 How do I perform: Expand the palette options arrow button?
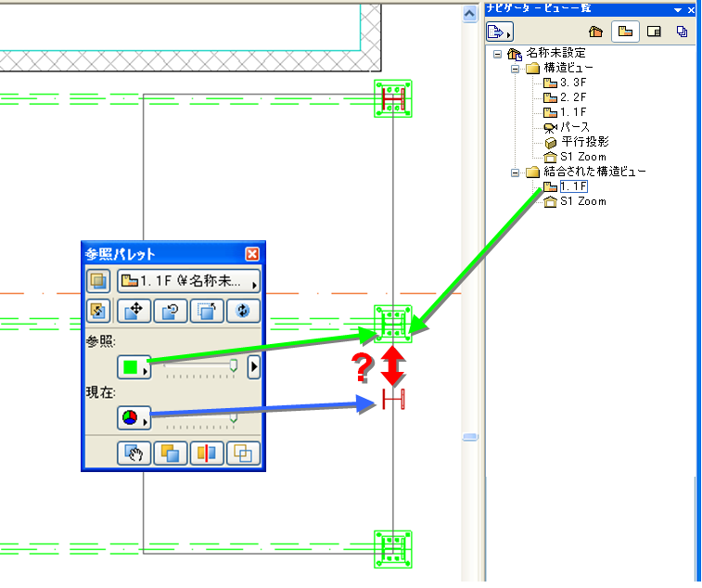pos(254,367)
